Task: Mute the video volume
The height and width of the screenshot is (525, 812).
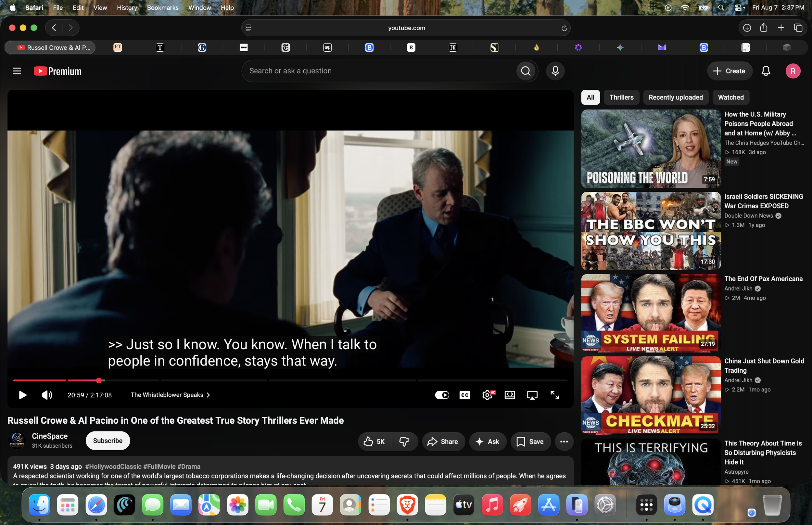Action: (47, 395)
